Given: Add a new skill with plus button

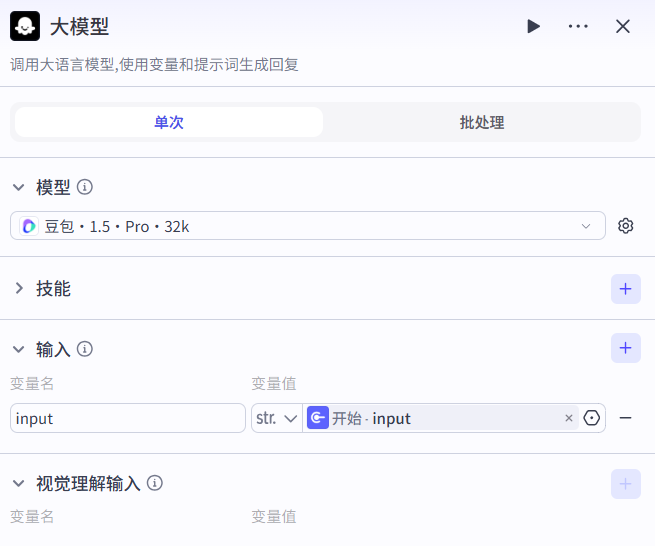Looking at the screenshot, I should [625, 289].
